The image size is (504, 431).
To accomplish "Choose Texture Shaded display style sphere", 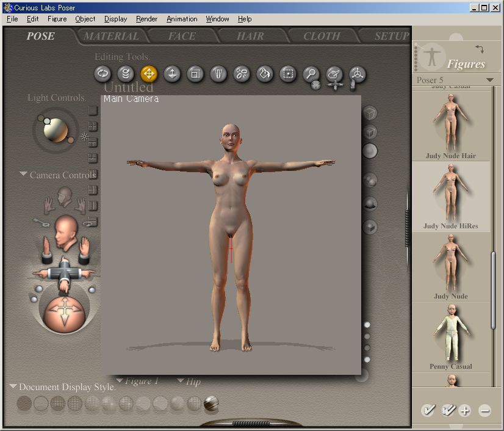I will 211,403.
